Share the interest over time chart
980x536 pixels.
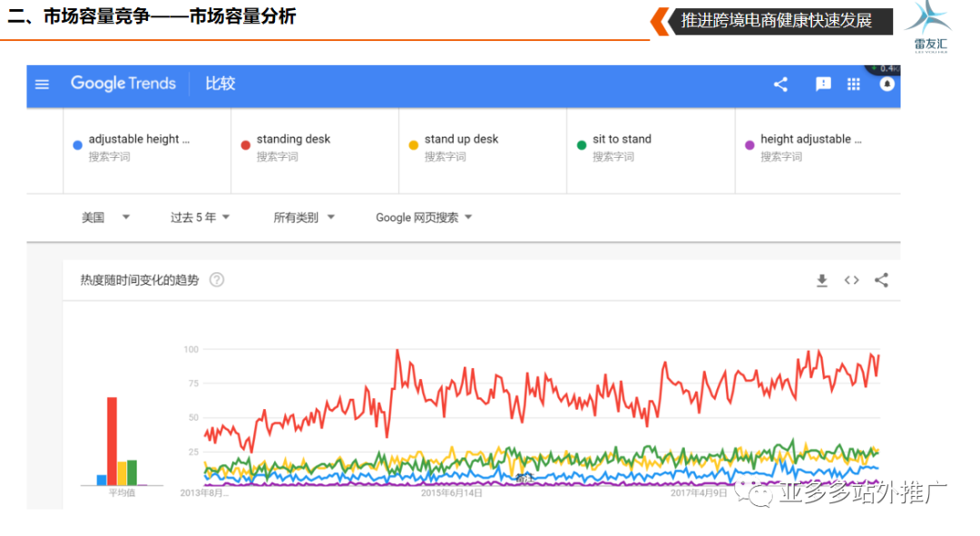pos(881,280)
